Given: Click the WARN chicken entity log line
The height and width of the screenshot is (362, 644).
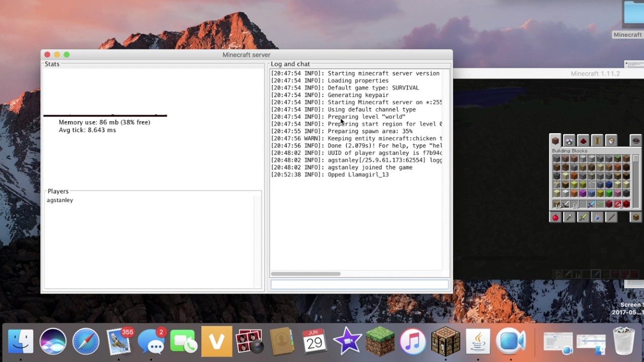Looking at the screenshot, I should [356, 138].
